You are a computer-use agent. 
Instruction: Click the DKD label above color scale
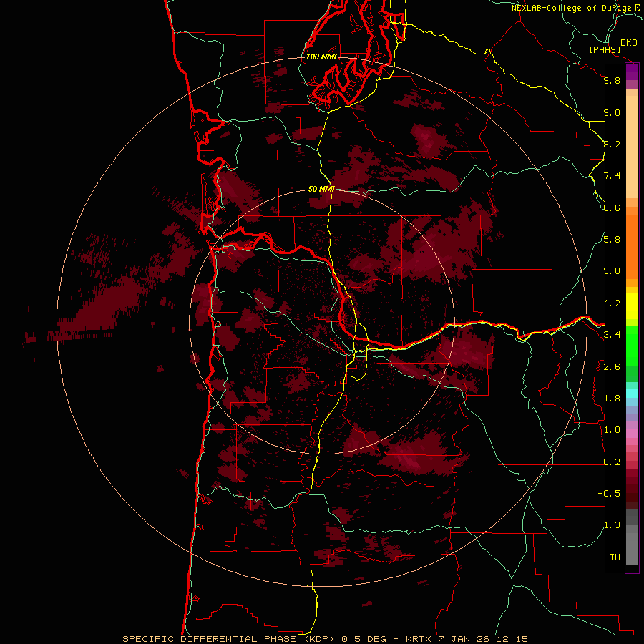[629, 43]
